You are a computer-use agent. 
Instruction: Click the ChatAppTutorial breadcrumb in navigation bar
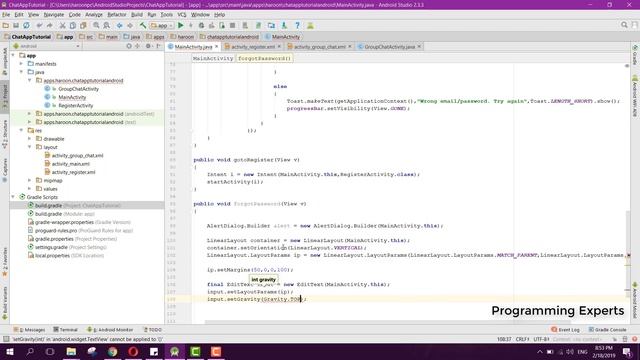27,37
